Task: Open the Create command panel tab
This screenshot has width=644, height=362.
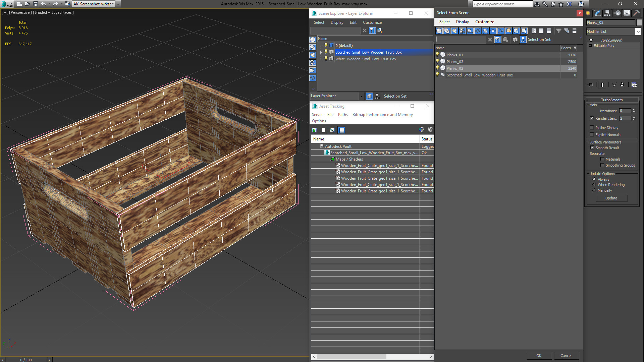Action: click(588, 13)
